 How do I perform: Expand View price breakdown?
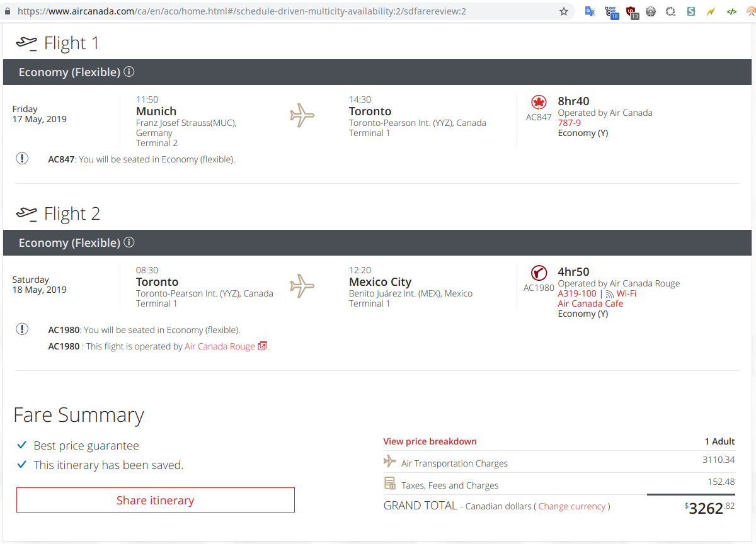(x=430, y=441)
